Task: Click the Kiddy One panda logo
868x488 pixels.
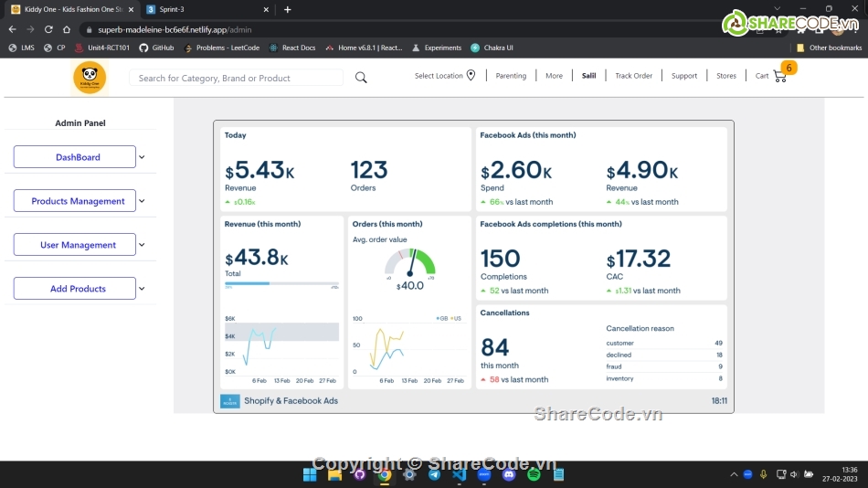Action: click(90, 78)
